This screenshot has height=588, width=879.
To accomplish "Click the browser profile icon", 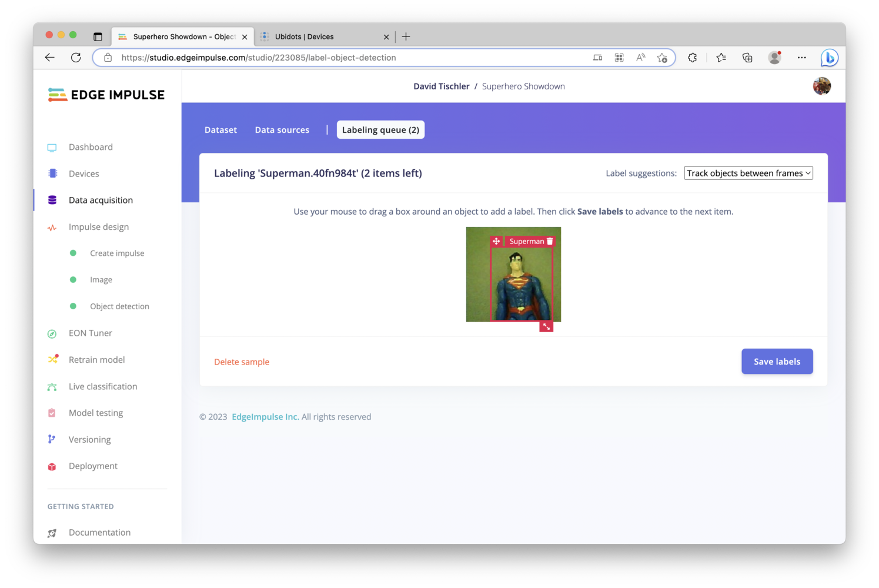I will point(775,58).
